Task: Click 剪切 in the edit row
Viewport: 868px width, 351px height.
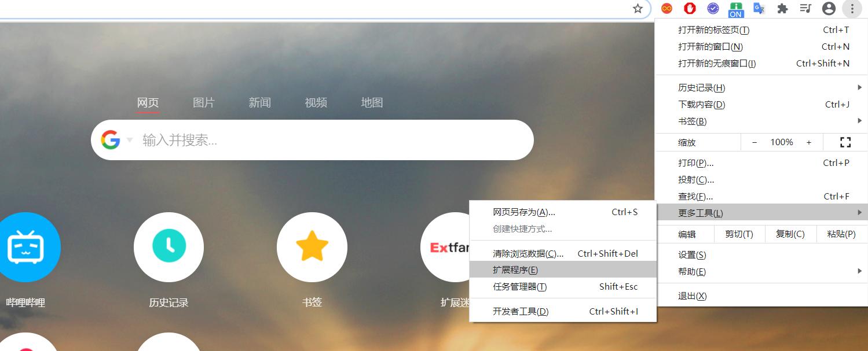Action: [x=739, y=234]
